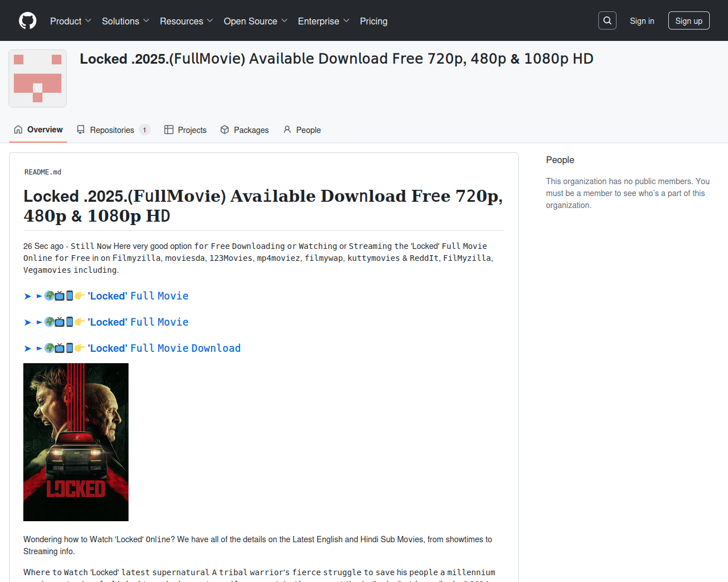
Task: Click the People person icon
Action: click(x=287, y=130)
